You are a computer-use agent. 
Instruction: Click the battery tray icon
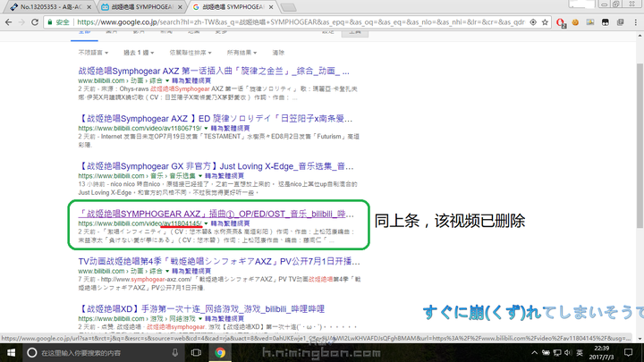tap(546, 352)
